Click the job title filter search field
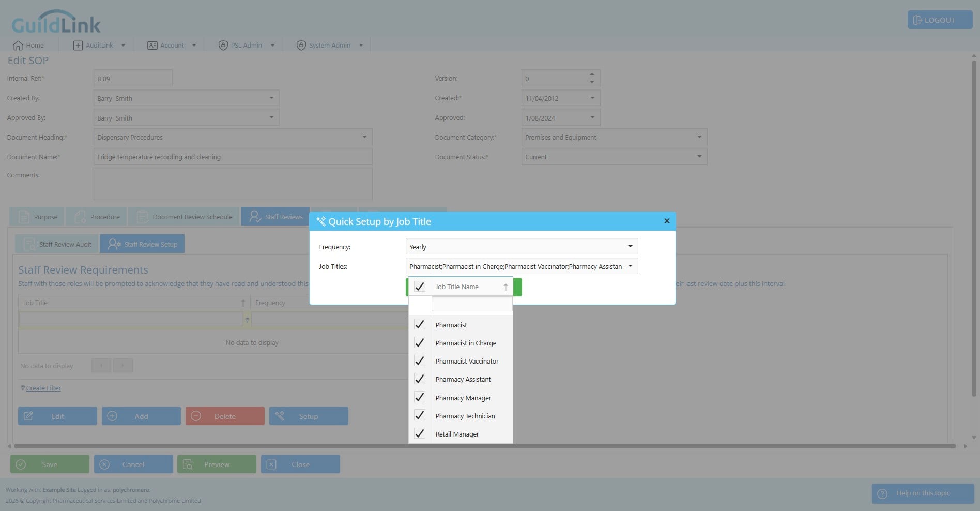 [x=472, y=304]
